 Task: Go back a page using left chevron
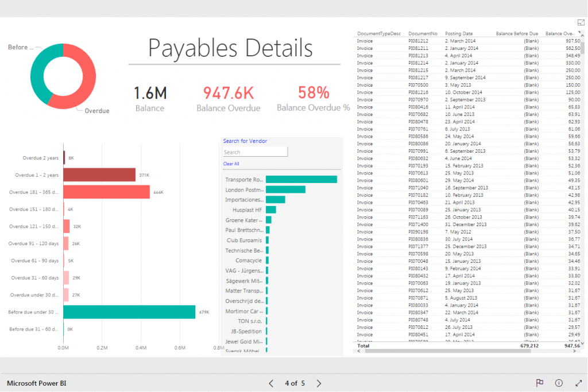click(270, 383)
